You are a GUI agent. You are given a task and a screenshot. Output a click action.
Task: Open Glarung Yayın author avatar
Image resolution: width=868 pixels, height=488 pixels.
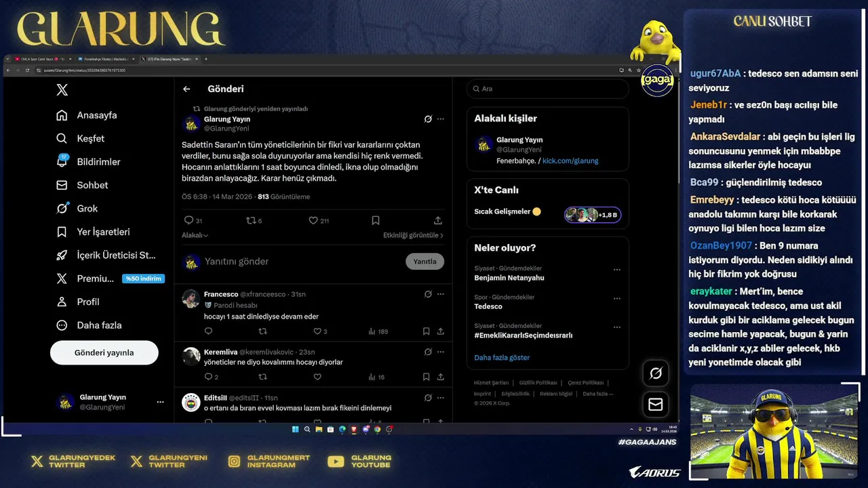[x=191, y=123]
